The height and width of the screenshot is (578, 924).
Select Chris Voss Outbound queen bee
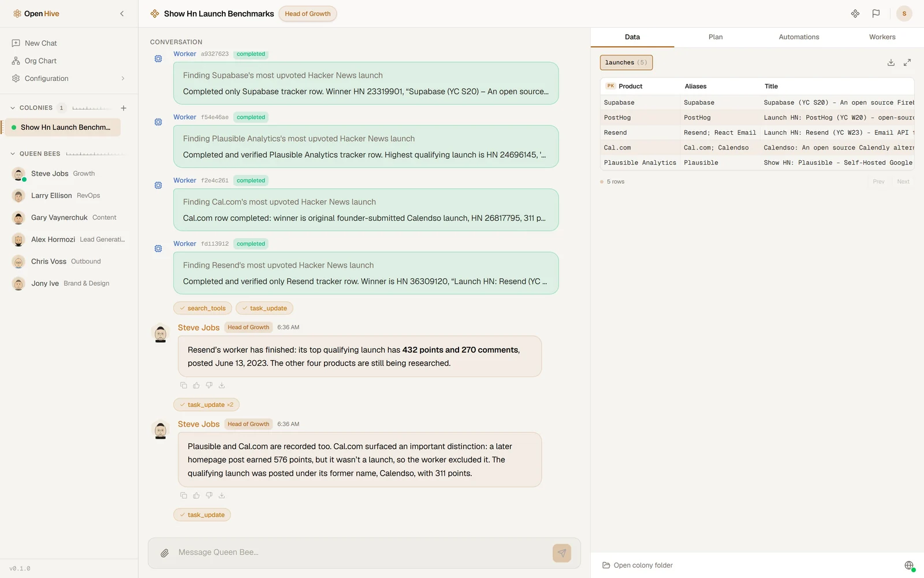tap(69, 261)
